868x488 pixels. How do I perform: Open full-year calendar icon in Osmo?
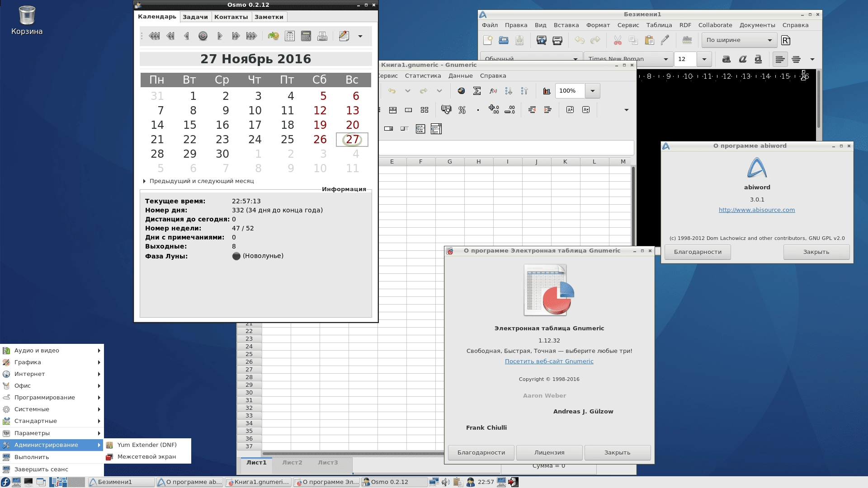click(x=290, y=36)
